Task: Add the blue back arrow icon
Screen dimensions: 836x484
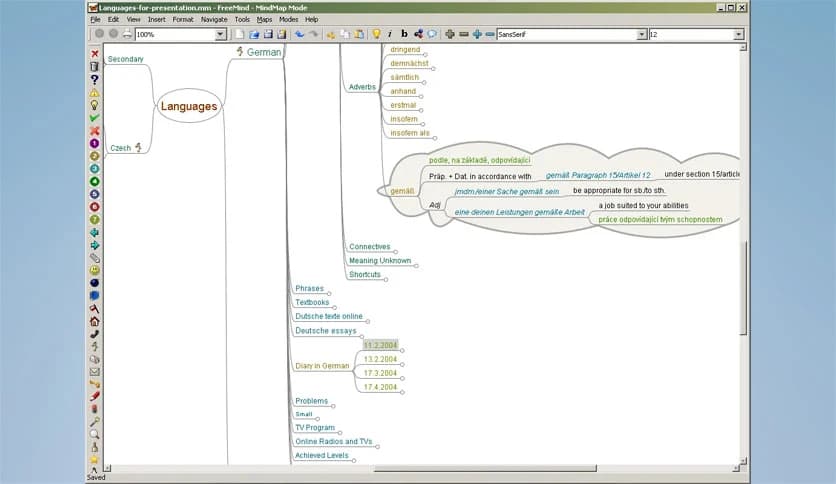Action: pos(94,233)
